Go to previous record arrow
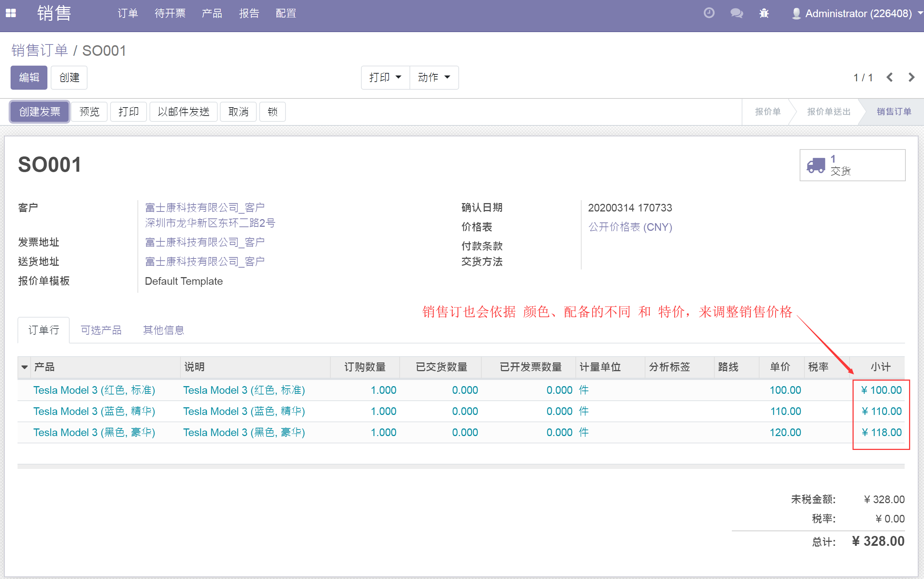This screenshot has width=924, height=579. (889, 77)
